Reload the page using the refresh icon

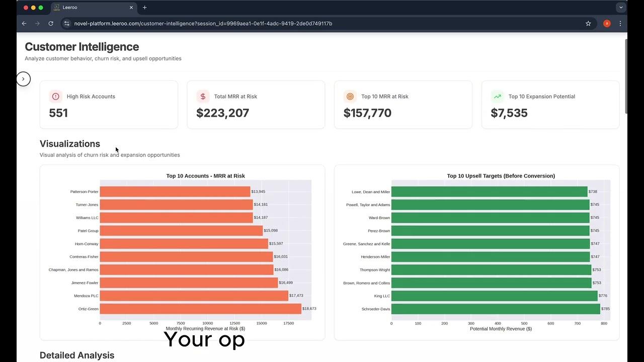(x=51, y=24)
